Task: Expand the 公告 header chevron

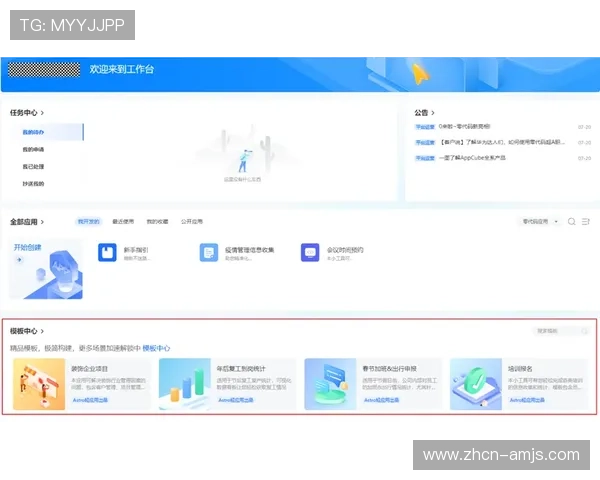Action: (433, 113)
